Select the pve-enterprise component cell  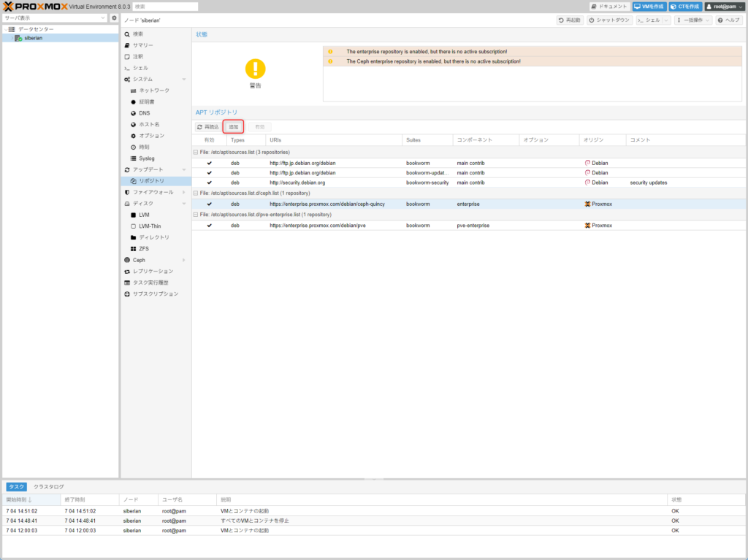click(486, 226)
